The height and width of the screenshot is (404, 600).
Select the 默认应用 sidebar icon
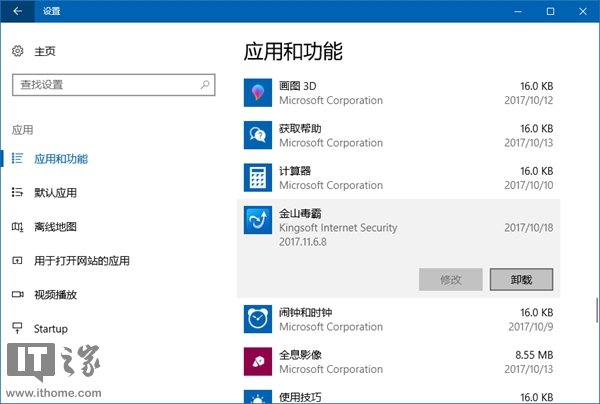coord(17,192)
